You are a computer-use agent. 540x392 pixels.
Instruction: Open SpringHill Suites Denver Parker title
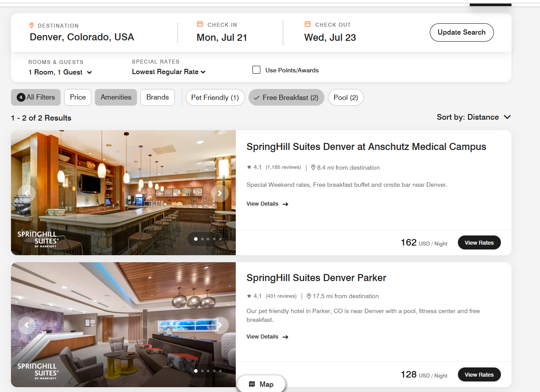pos(316,278)
